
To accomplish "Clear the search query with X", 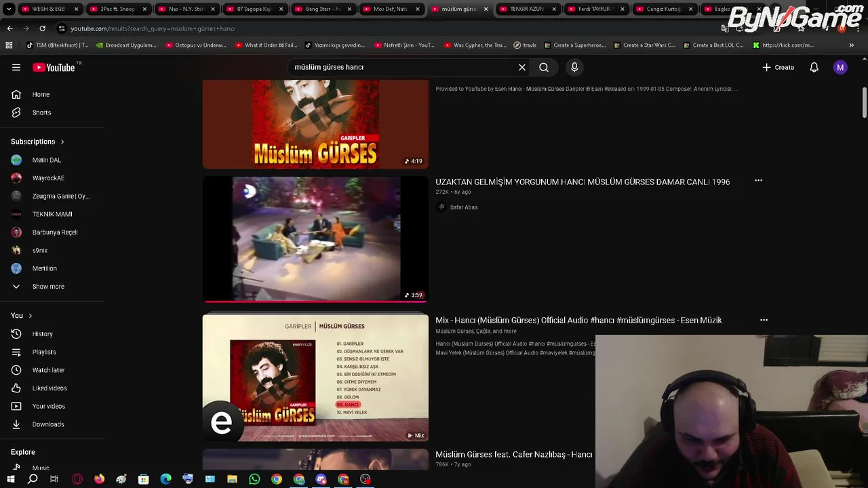I will [522, 67].
